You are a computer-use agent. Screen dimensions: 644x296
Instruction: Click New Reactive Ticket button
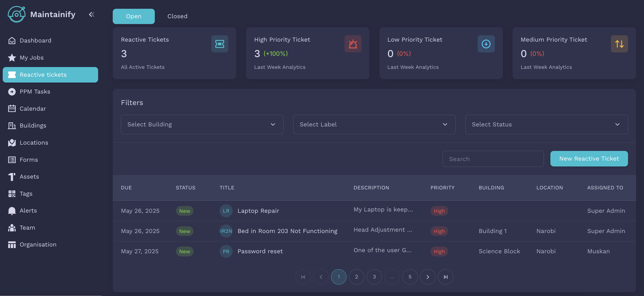(589, 159)
